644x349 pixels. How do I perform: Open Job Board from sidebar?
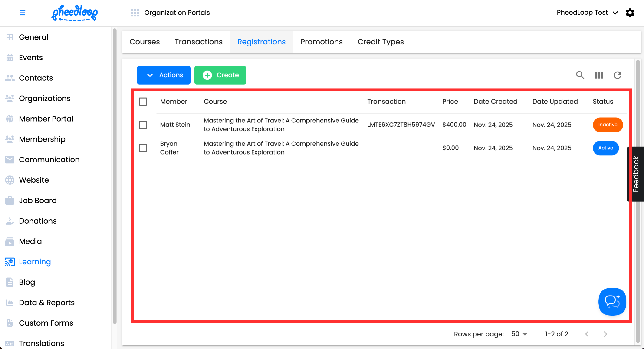pos(38,201)
